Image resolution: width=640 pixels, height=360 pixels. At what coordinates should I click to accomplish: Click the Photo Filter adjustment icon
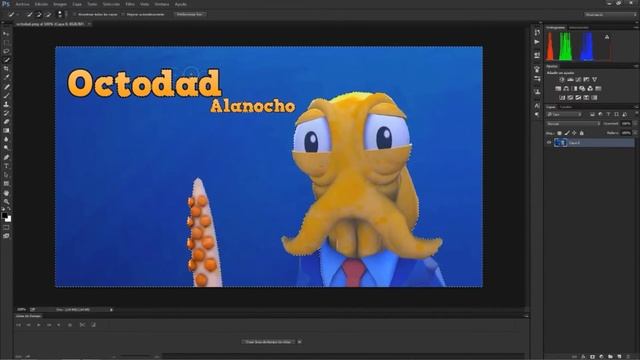tap(582, 89)
